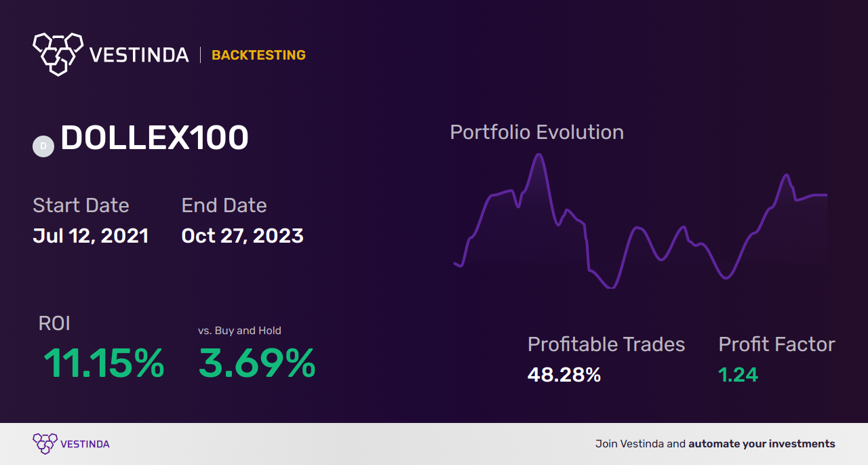Click the Start Date label

pos(81,205)
